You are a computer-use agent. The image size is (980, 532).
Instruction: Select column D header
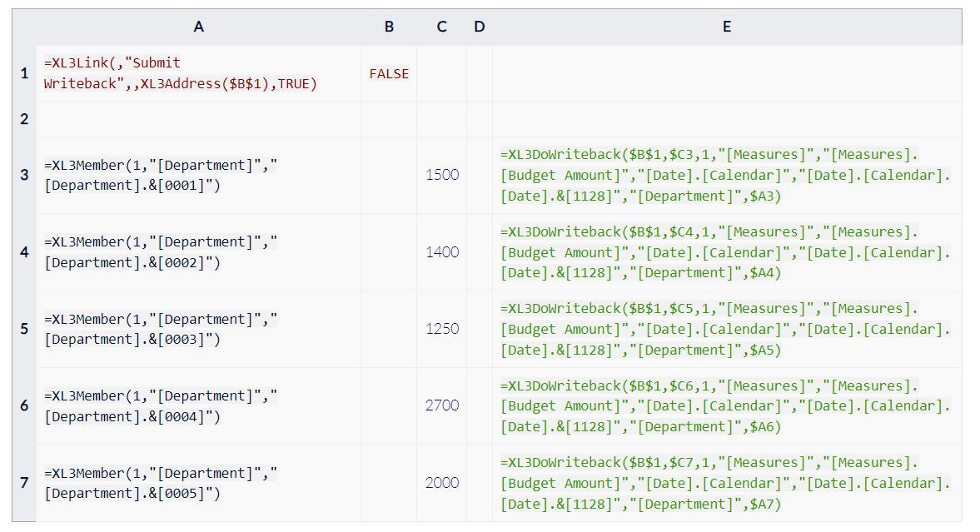click(x=479, y=27)
